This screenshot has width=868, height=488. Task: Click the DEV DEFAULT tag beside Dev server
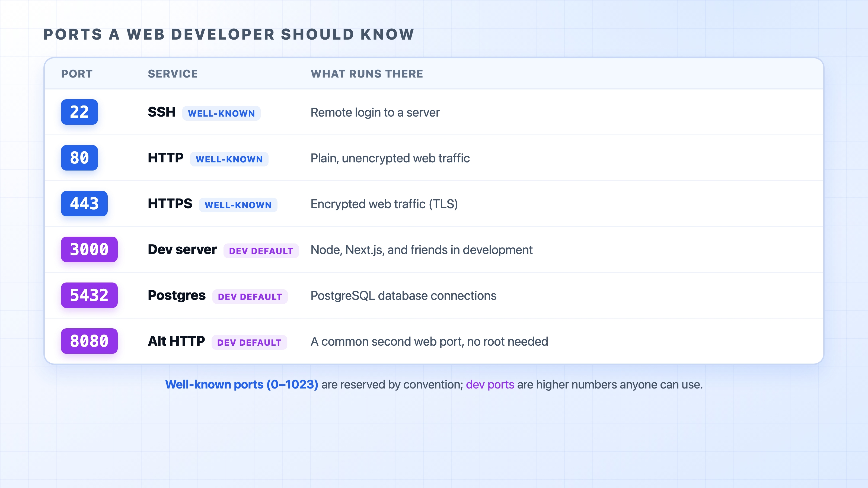click(261, 251)
